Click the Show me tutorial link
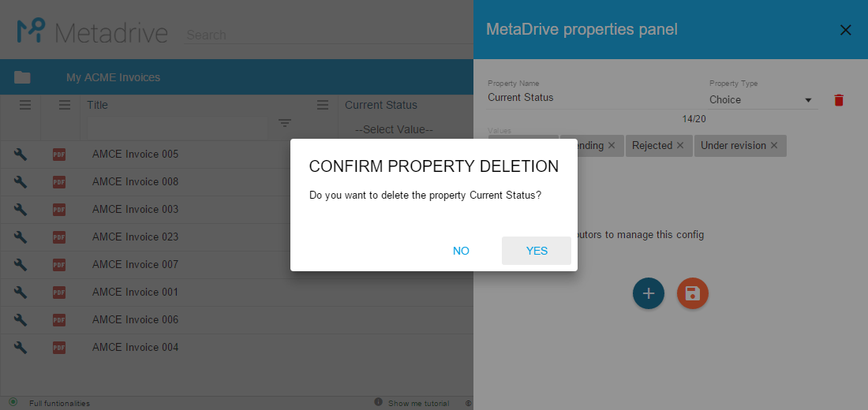The width and height of the screenshot is (868, 410). (418, 404)
